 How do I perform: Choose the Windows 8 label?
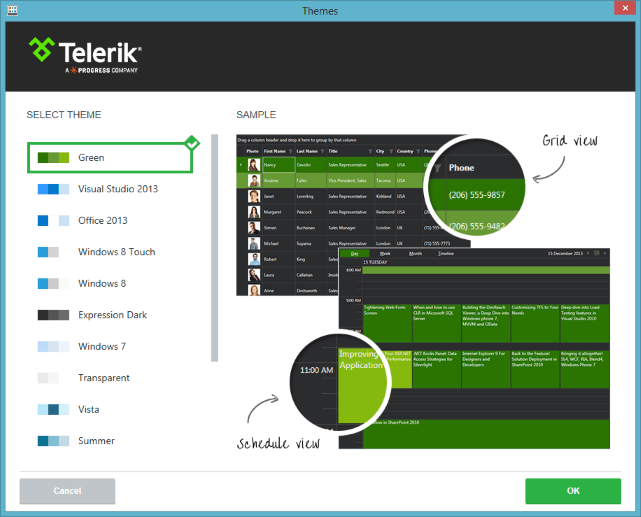coord(102,283)
